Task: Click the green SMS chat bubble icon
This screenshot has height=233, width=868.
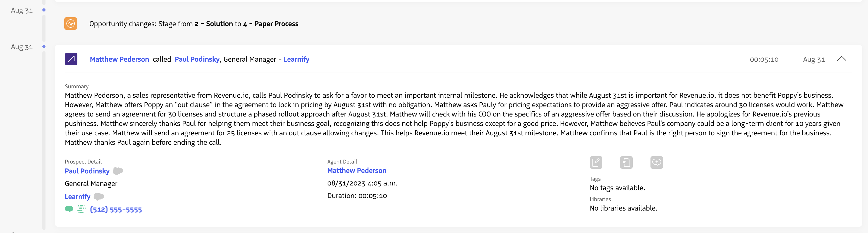Action: point(69,209)
